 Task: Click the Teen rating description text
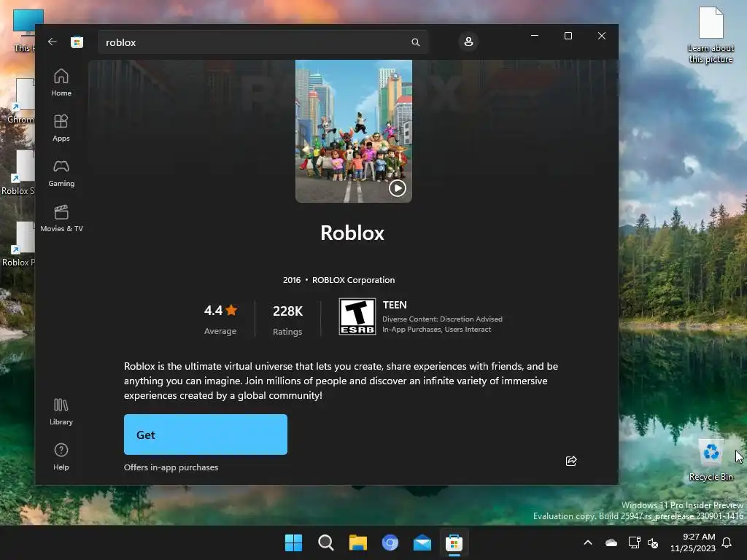point(442,324)
